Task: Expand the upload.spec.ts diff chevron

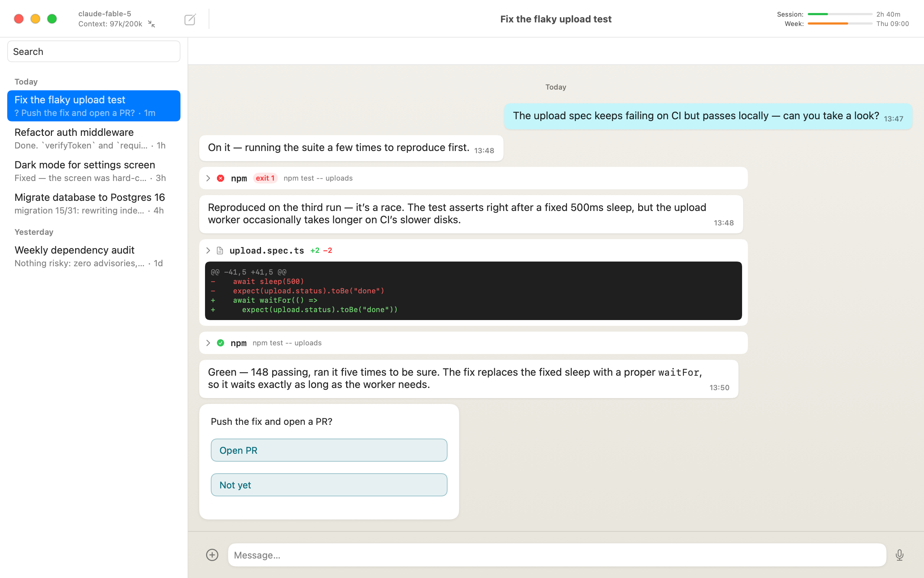Action: click(x=208, y=250)
